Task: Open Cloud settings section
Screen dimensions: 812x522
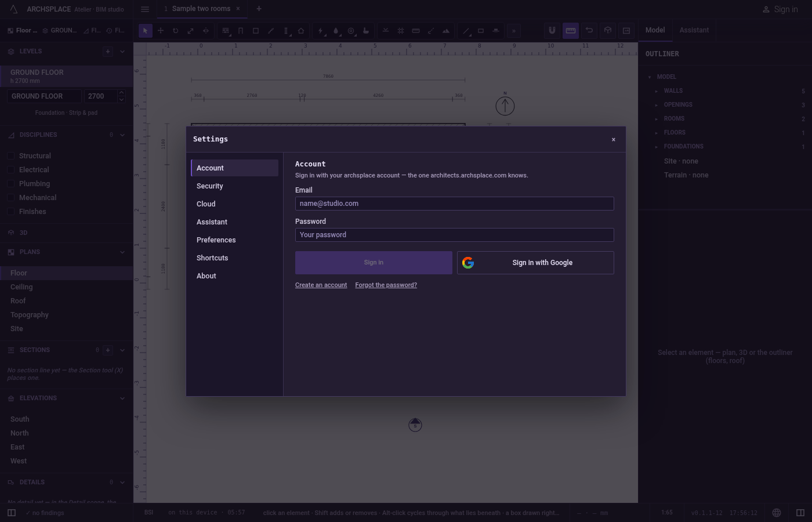Action: tap(234, 204)
